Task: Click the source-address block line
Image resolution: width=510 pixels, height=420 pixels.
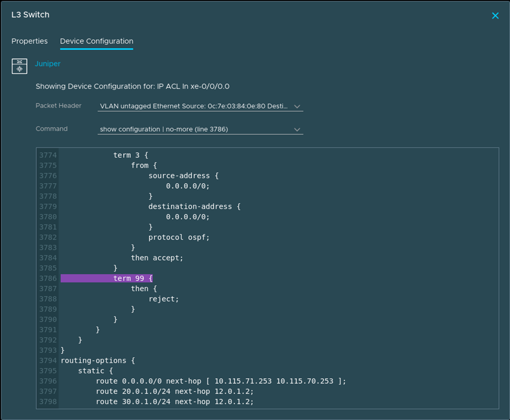Action: (183, 176)
